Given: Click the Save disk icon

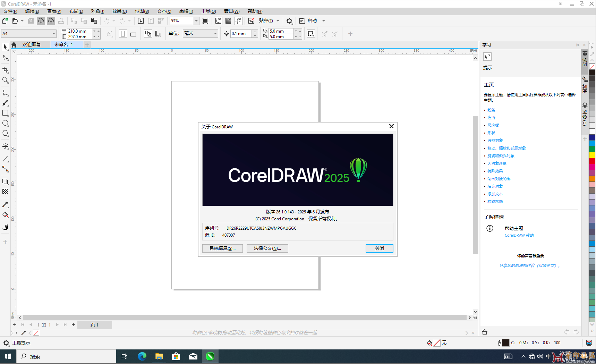Looking at the screenshot, I should tap(31, 21).
